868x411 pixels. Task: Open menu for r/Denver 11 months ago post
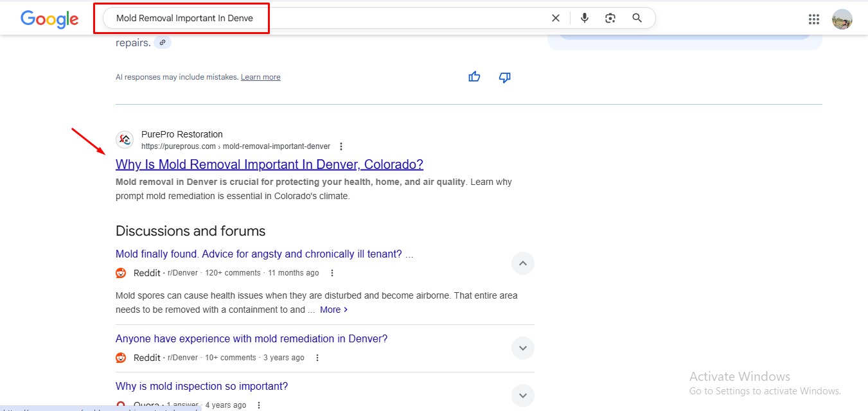point(332,273)
